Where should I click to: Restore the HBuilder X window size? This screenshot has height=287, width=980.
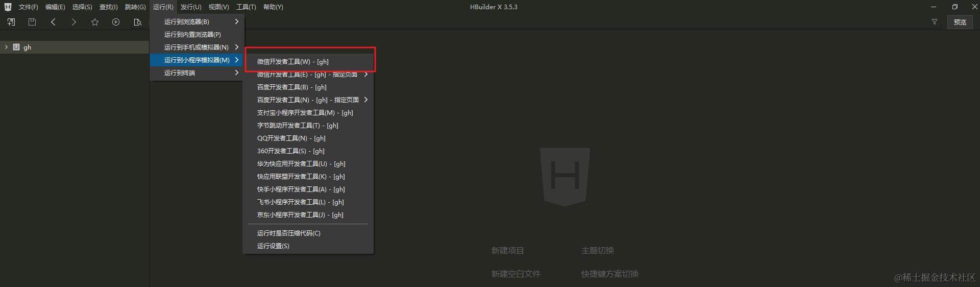point(955,7)
